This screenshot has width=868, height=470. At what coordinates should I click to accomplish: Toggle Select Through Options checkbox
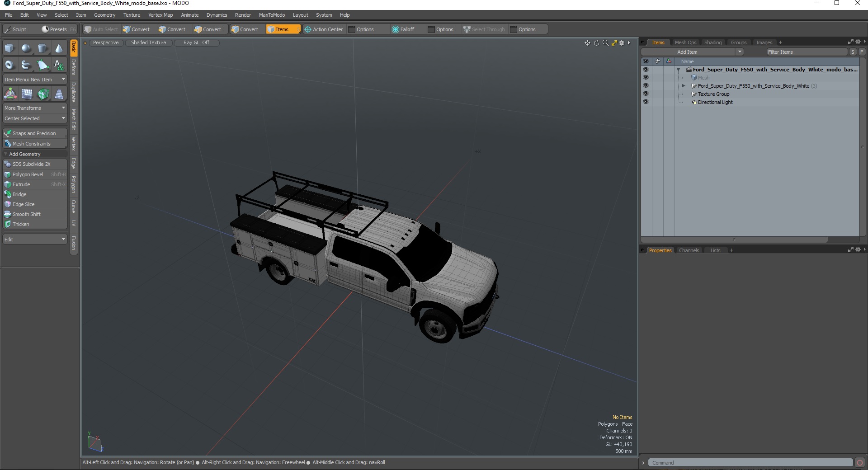pos(514,29)
